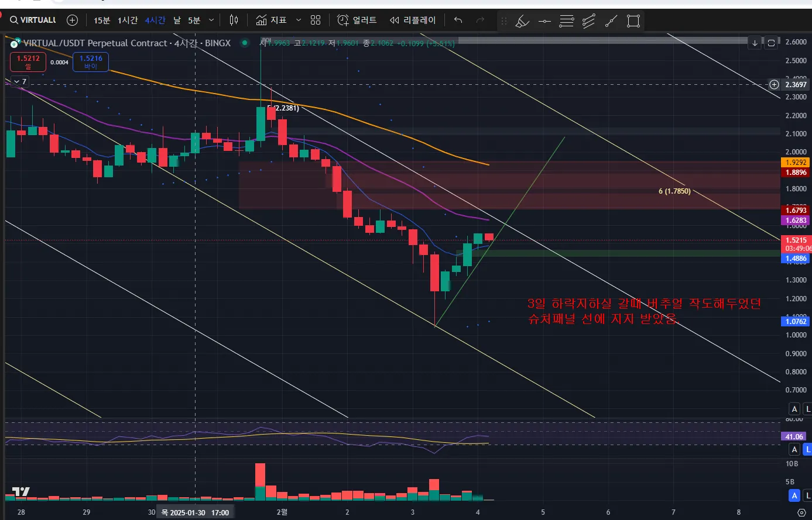Click the date label 목 2025-01-30 17:00
812x520 pixels.
[196, 512]
